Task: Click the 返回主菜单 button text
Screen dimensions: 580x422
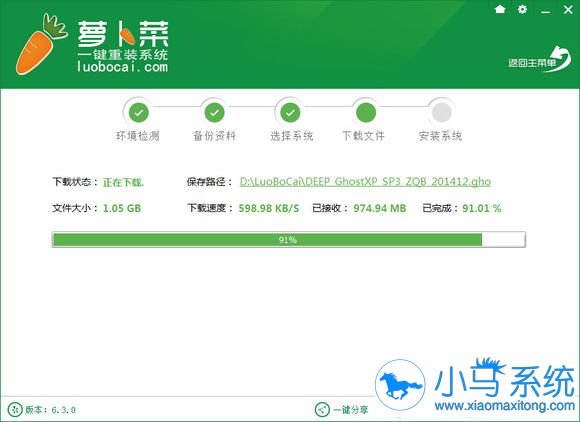Action: point(532,63)
